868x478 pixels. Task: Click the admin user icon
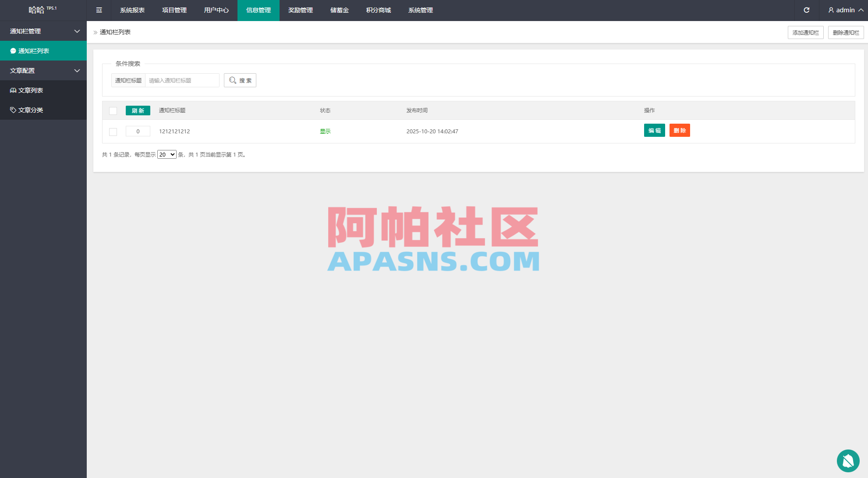coord(831,10)
